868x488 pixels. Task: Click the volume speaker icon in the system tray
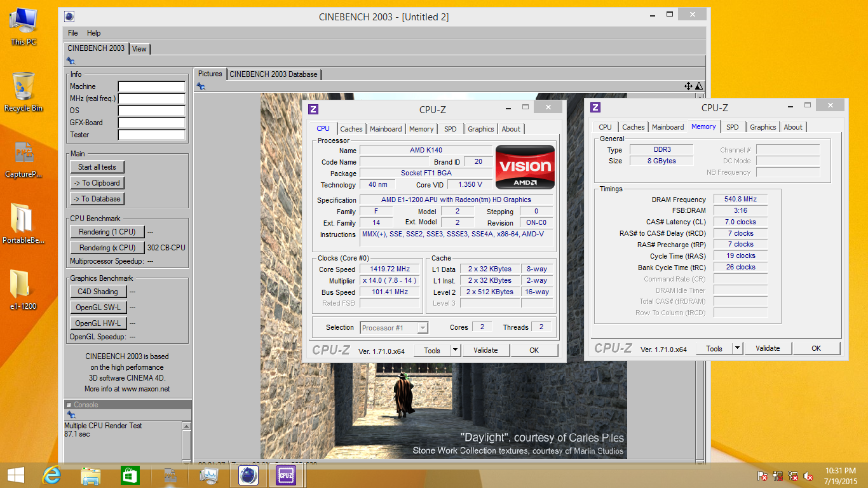808,476
